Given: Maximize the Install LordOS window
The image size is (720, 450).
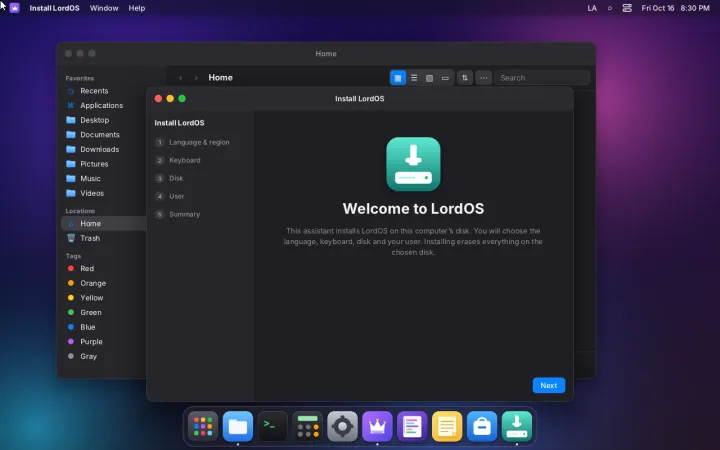Looking at the screenshot, I should click(182, 99).
